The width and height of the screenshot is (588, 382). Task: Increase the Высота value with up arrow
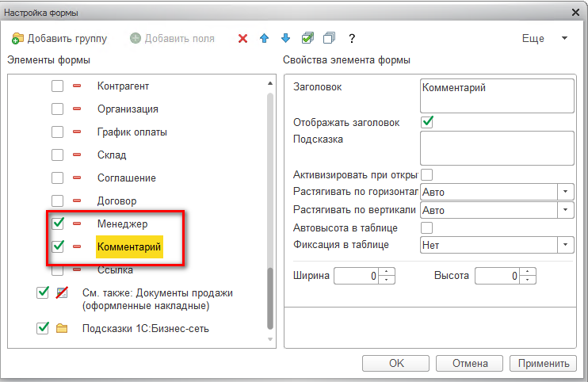[x=528, y=271]
